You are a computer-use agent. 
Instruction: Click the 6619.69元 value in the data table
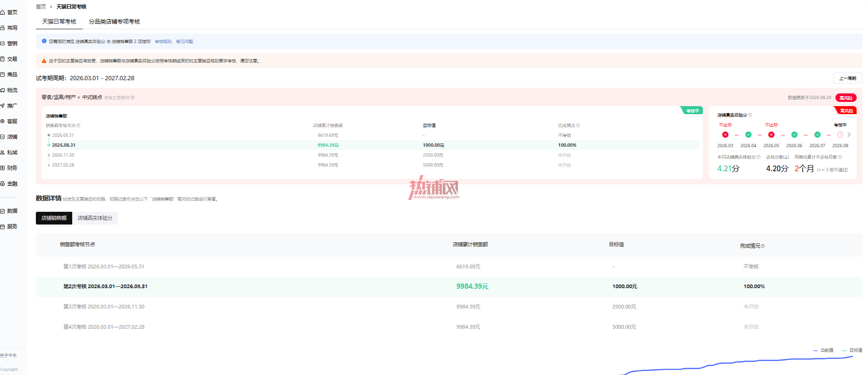click(x=468, y=267)
